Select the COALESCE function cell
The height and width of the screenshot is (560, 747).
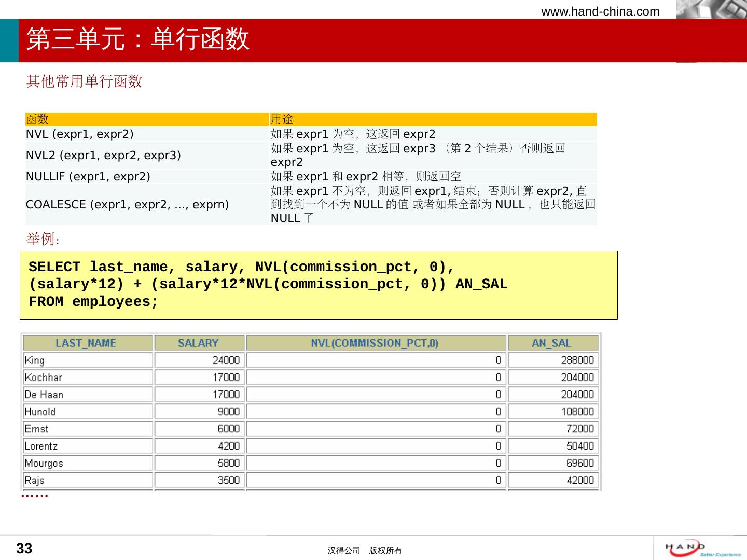(x=127, y=205)
